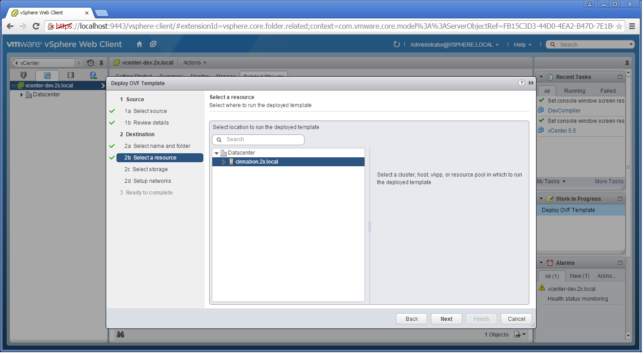
Task: Minimize the wizard with double-arrow icon
Action: point(531,83)
